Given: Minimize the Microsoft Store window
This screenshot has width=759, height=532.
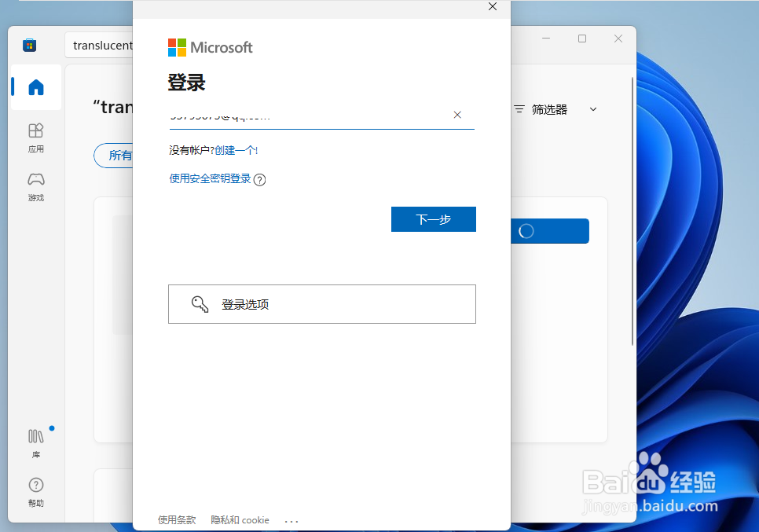Looking at the screenshot, I should click(546, 39).
